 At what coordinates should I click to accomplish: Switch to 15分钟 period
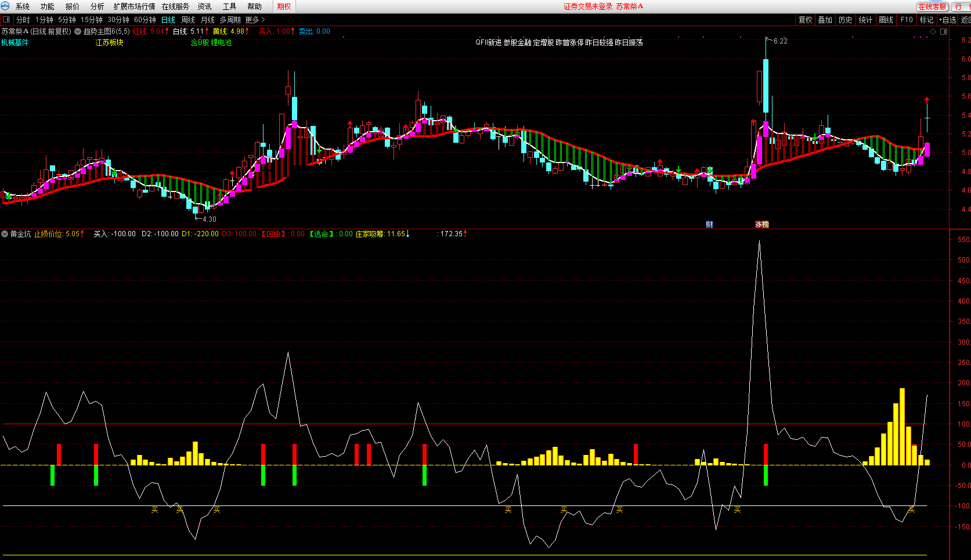coord(92,20)
